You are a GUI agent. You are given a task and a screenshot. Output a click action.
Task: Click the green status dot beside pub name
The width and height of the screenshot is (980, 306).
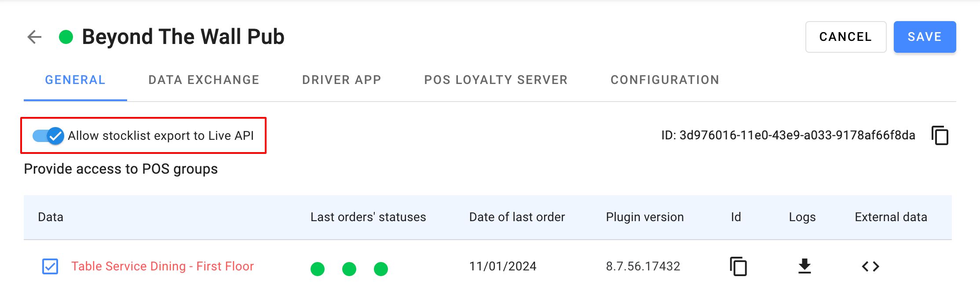click(x=66, y=37)
